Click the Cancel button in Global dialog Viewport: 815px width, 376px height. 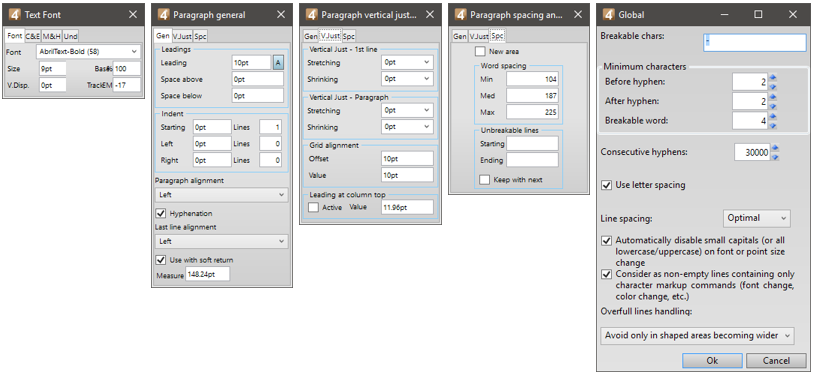click(x=776, y=361)
